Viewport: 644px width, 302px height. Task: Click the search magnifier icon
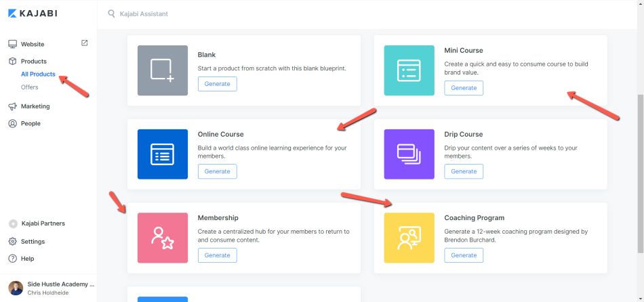pos(111,14)
